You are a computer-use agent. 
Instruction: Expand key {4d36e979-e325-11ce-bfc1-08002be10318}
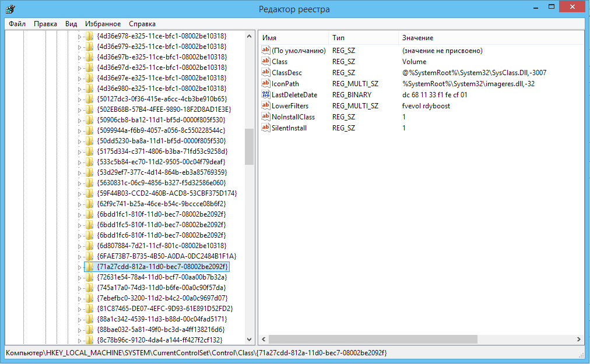click(x=79, y=47)
